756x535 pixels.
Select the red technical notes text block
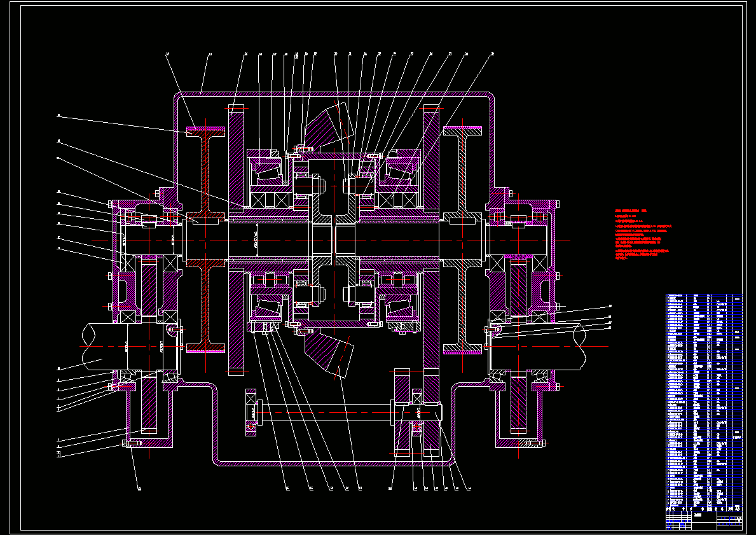point(643,235)
